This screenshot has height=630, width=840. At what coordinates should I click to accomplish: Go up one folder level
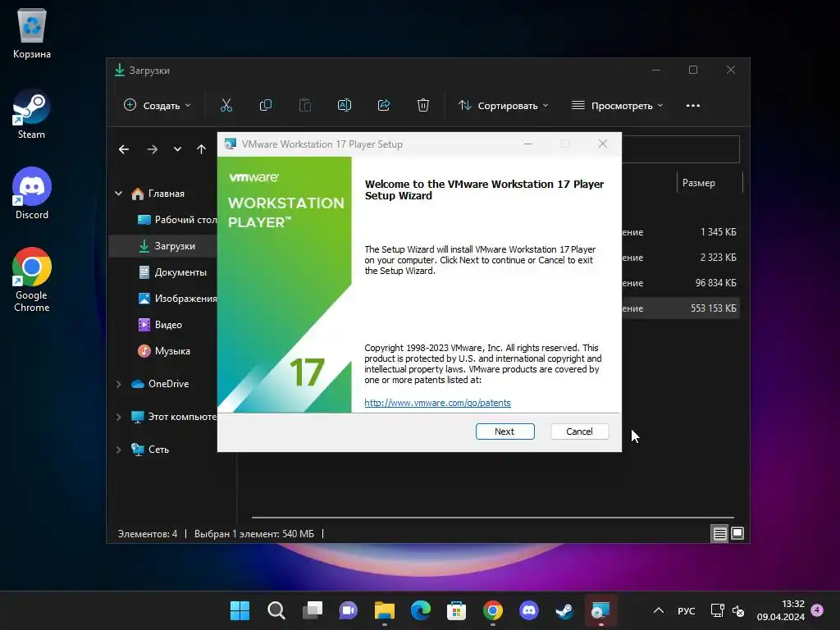[202, 149]
